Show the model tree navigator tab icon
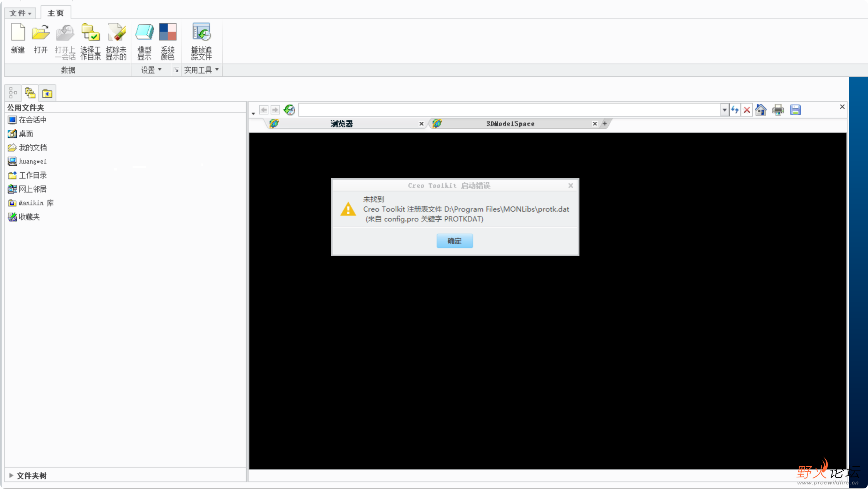This screenshot has width=868, height=489. point(13,93)
